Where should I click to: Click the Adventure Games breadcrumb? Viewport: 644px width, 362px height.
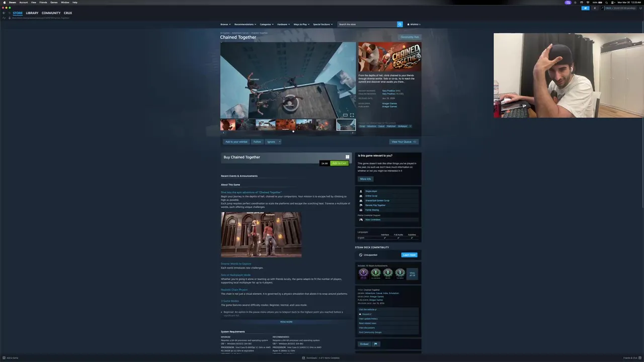coord(240,33)
